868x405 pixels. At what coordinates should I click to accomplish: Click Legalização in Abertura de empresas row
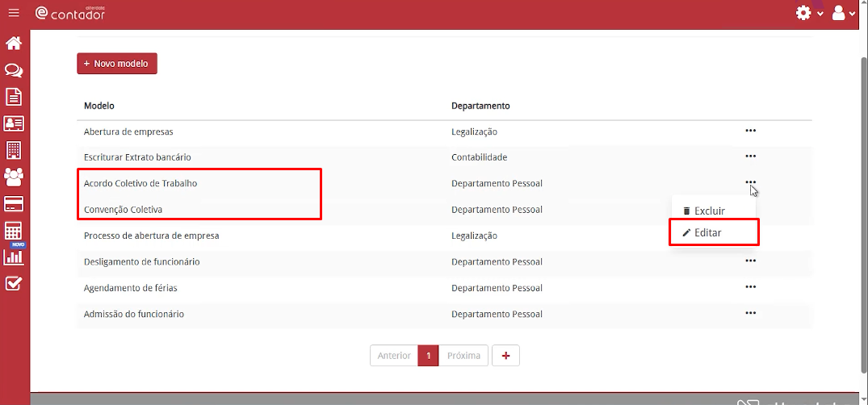click(475, 132)
